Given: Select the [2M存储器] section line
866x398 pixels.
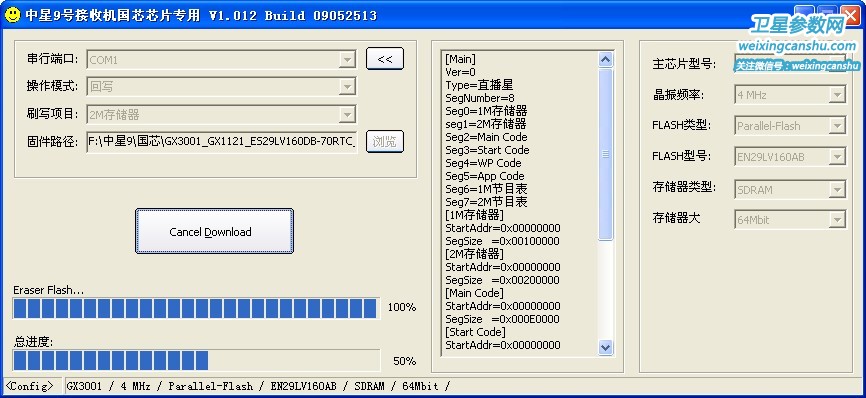Looking at the screenshot, I should coord(474,254).
